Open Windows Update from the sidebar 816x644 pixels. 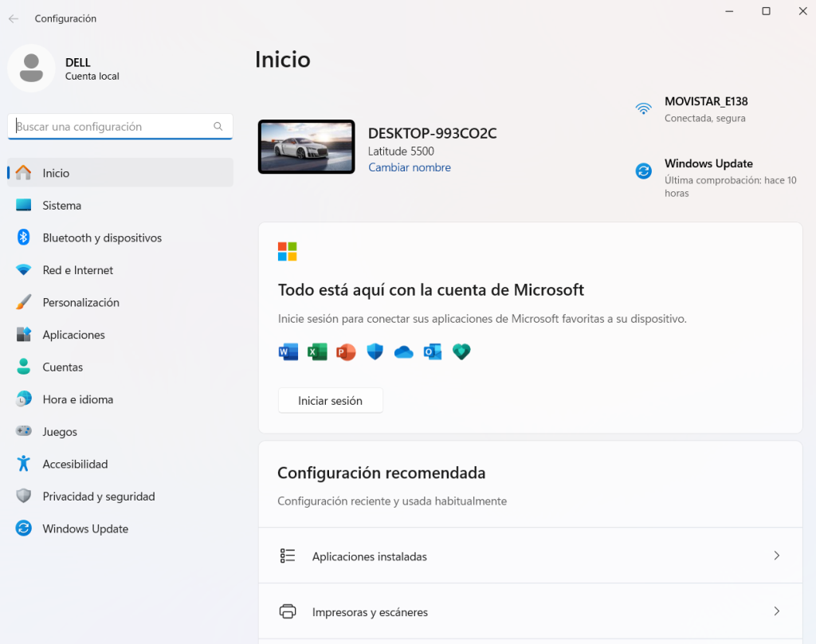(120, 528)
